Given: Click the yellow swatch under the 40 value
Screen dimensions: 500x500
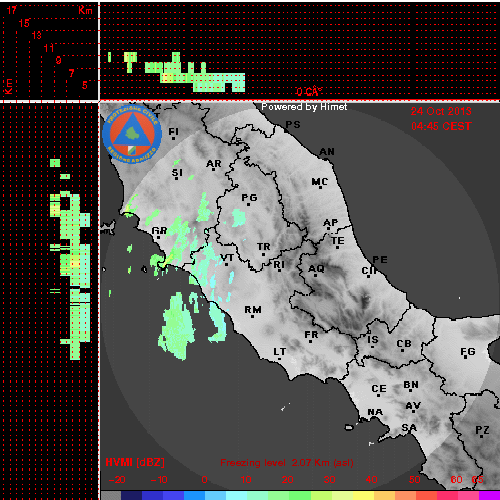Looking at the screenshot, I should [x=363, y=495].
